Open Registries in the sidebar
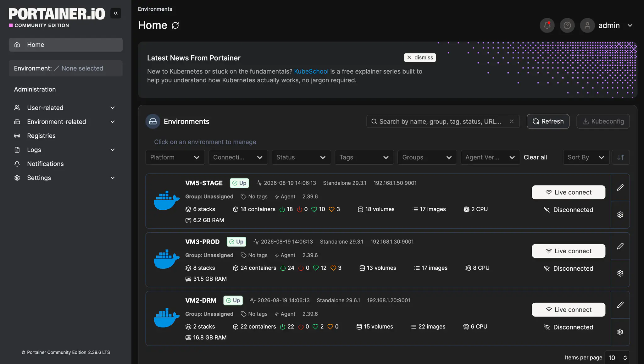644x364 pixels. coord(65,136)
